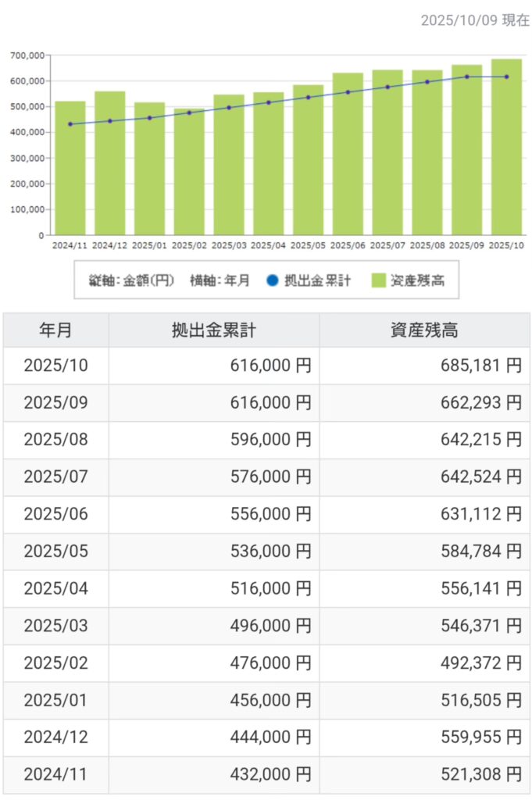
Task: Click the line data point for 2024/11
Action: 70,124
